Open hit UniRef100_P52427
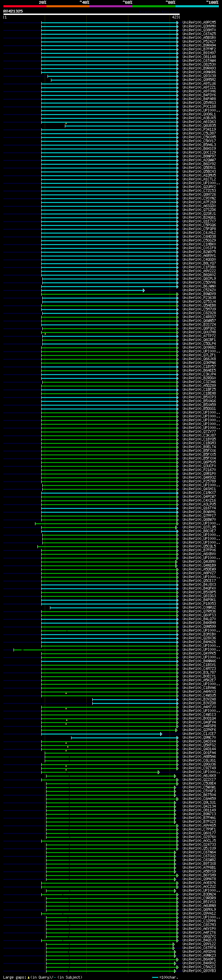 point(199,41)
